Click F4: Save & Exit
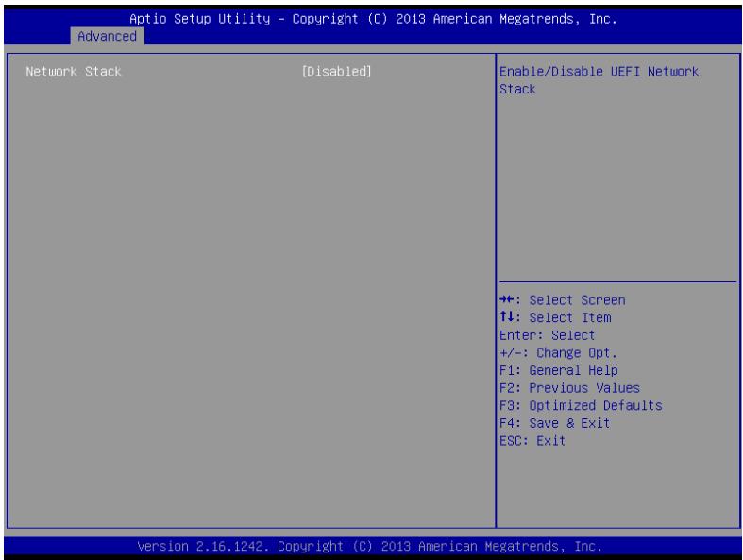The width and height of the screenshot is (743, 560). [x=554, y=423]
